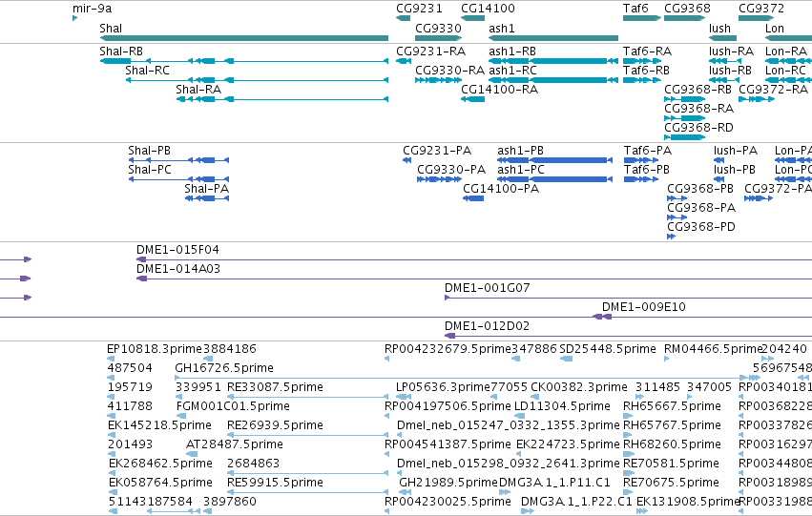Open the CG9368 gene label
The width and height of the screenshot is (812, 516).
point(687,9)
